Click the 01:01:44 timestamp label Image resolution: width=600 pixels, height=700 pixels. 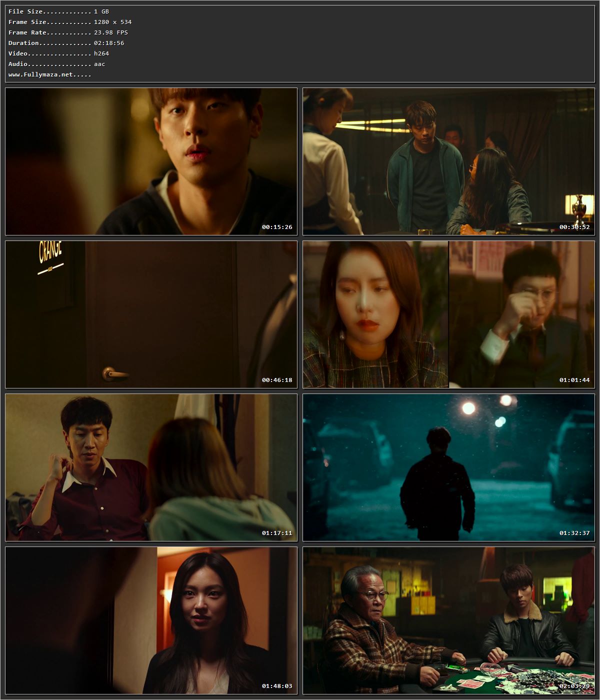(x=574, y=380)
